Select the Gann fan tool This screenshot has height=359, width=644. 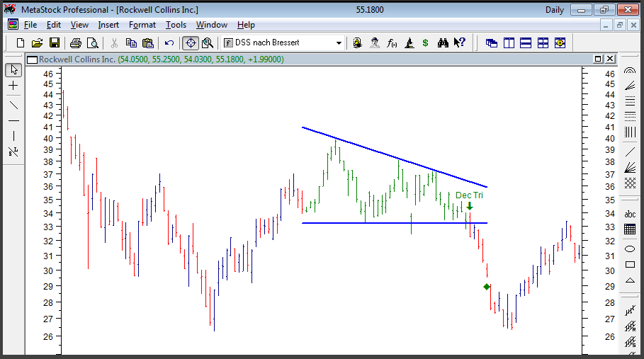630,168
